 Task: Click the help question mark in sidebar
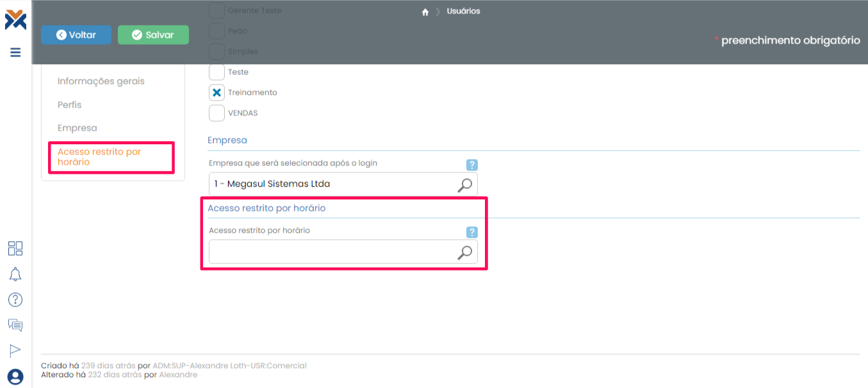click(x=15, y=299)
